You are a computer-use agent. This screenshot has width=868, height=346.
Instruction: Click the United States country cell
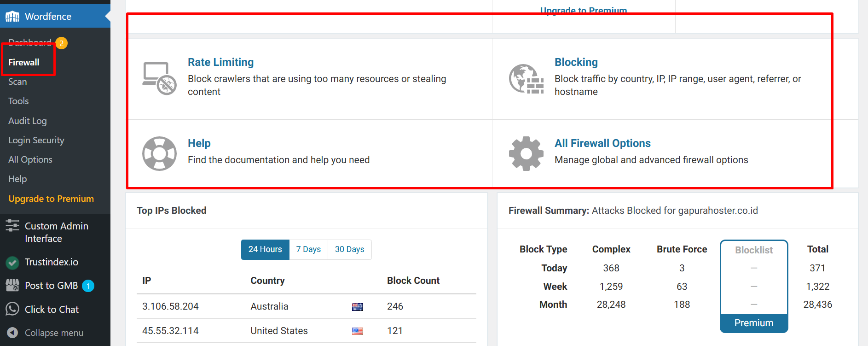(279, 331)
